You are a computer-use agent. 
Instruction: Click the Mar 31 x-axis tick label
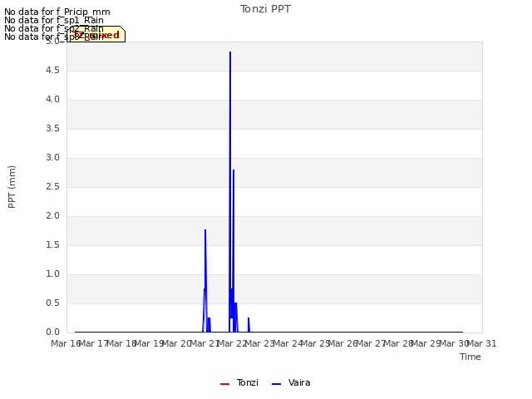[x=482, y=343]
